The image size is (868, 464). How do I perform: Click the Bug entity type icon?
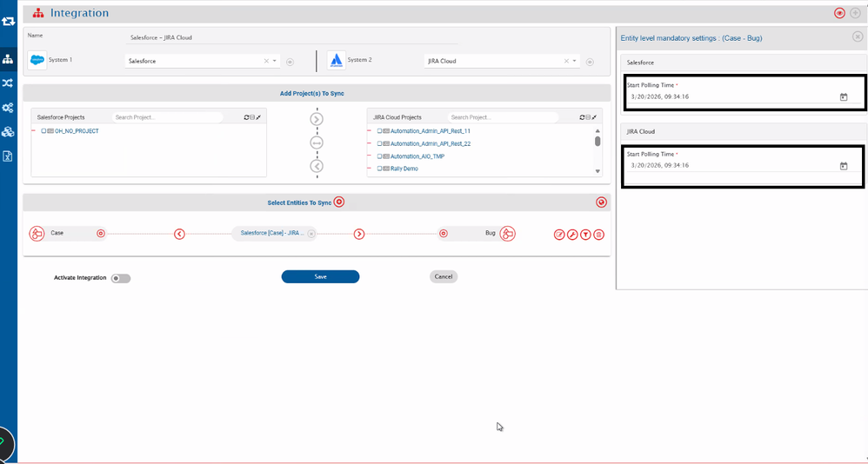pos(508,234)
